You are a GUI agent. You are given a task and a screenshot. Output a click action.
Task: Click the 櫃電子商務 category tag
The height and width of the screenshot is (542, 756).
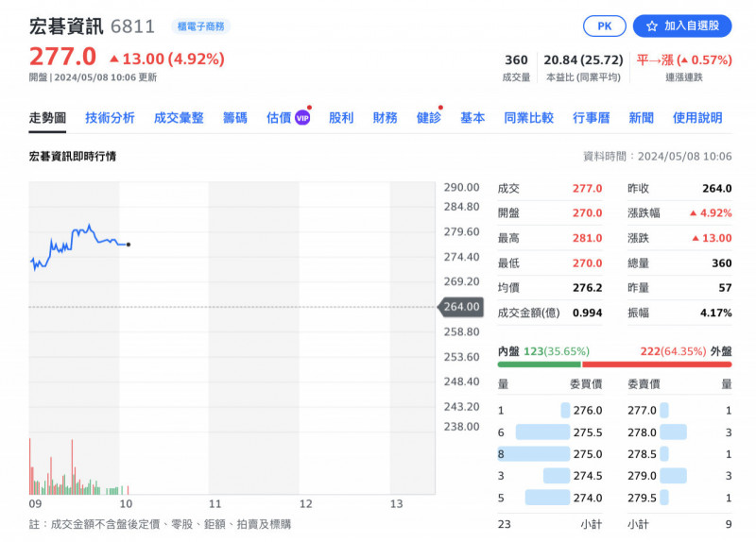200,26
